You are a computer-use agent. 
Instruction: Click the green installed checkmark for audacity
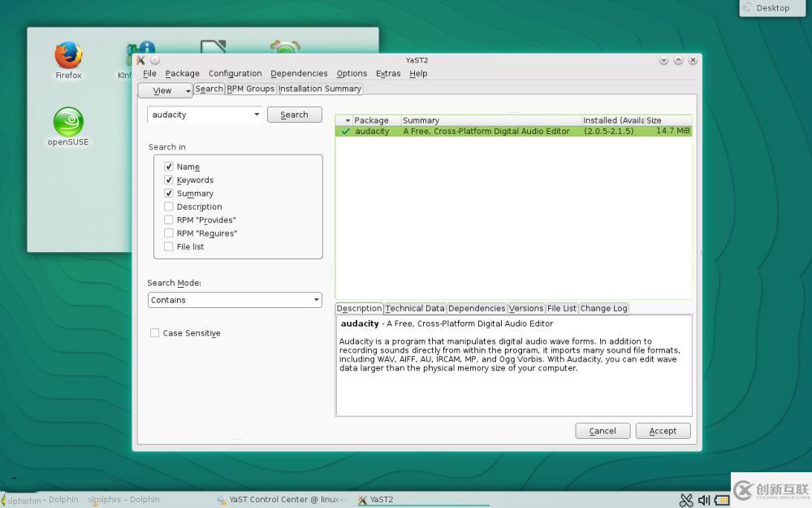345,131
